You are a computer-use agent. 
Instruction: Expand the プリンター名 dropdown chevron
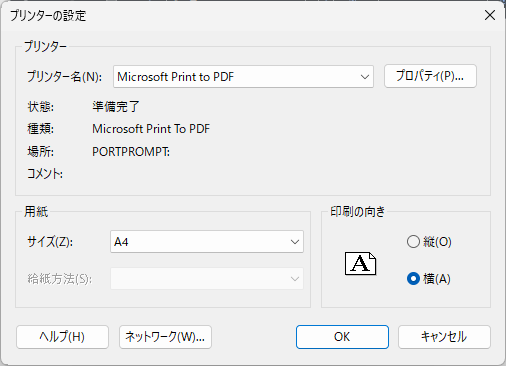click(x=365, y=77)
